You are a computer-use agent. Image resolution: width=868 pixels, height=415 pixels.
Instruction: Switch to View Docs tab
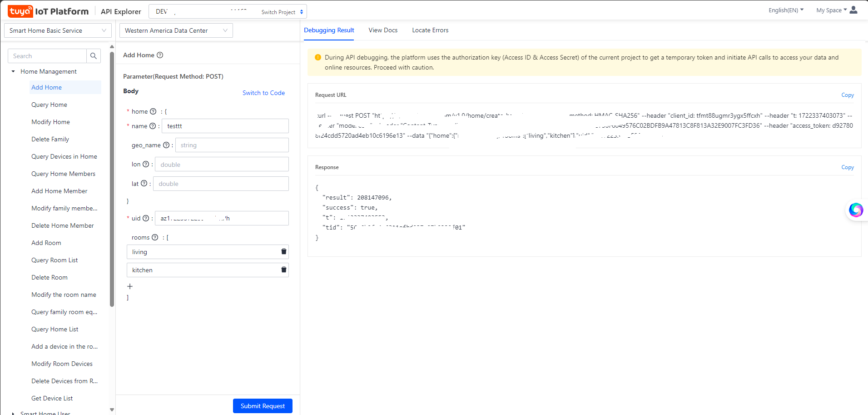tap(383, 30)
